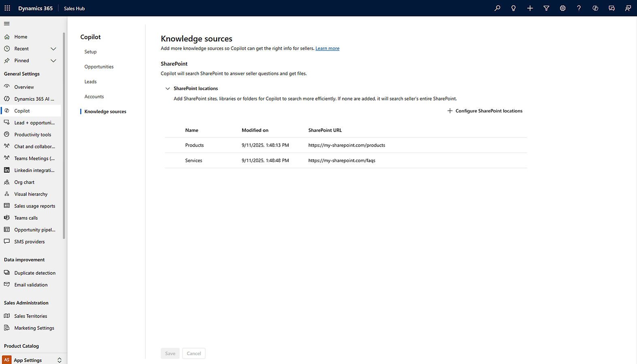Viewport: 637px width, 364px height.
Task: Switch to the Accounts tab
Action: pos(94,97)
